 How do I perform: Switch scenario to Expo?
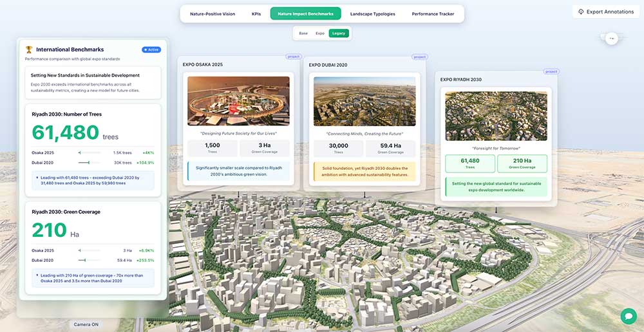[x=319, y=33]
